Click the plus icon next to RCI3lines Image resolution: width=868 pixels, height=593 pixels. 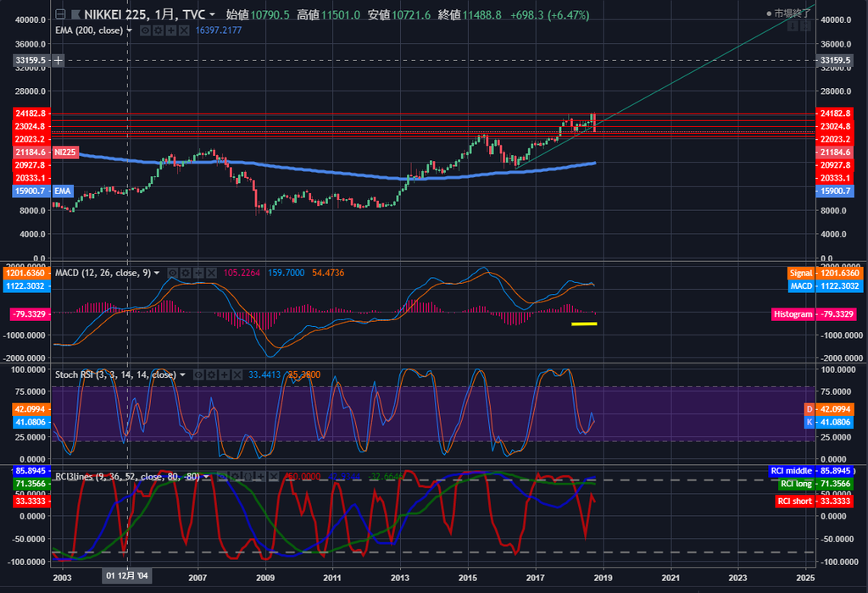(261, 476)
